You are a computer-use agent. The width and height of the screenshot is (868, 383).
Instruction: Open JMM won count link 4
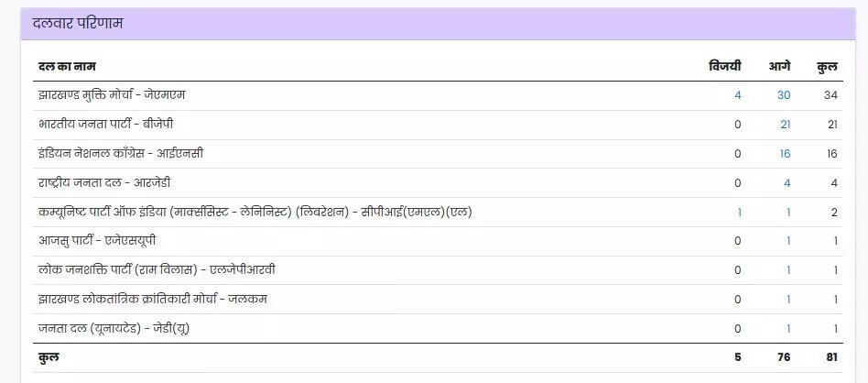(x=737, y=95)
